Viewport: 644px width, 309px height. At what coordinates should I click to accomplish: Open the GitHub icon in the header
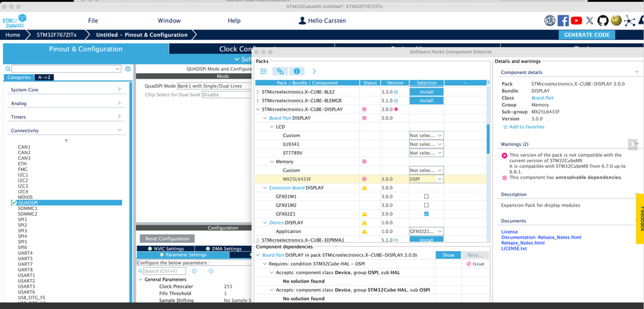pyautogui.click(x=603, y=21)
